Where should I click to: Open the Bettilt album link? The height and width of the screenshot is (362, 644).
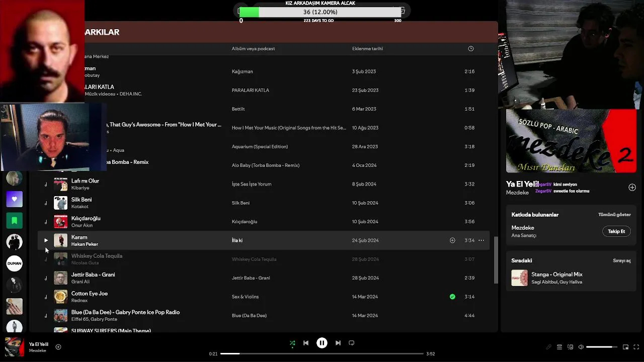(x=239, y=109)
